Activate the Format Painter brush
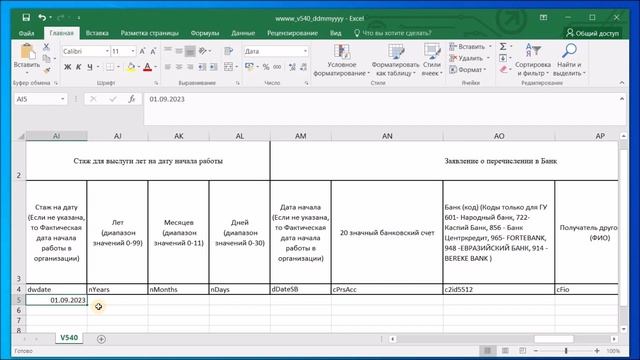The width and height of the screenshot is (640, 360). click(47, 71)
